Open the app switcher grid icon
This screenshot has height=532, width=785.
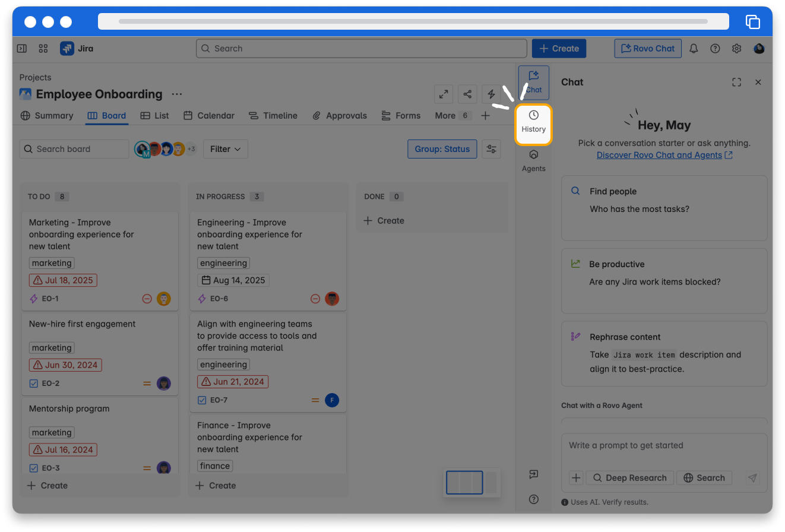(x=43, y=49)
